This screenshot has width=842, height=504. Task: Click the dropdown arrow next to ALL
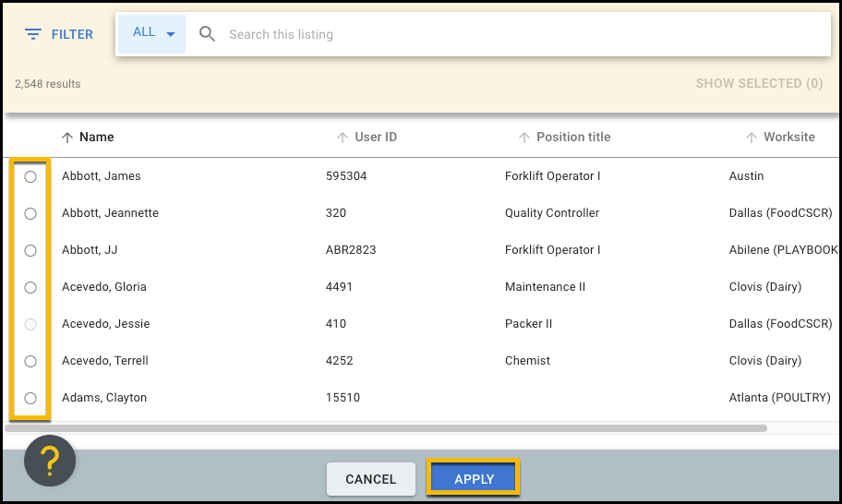(171, 34)
